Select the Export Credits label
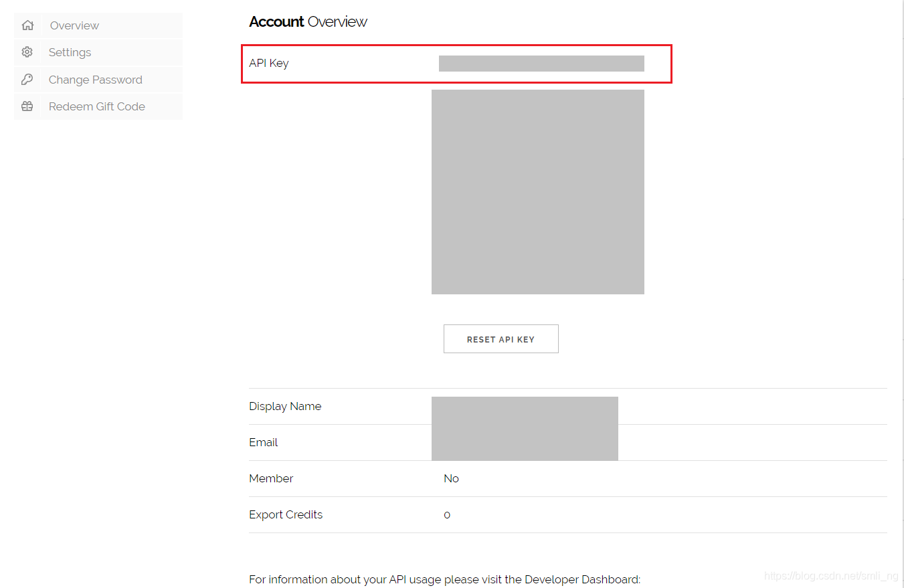Viewport: 904px width, 588px height. tap(286, 514)
